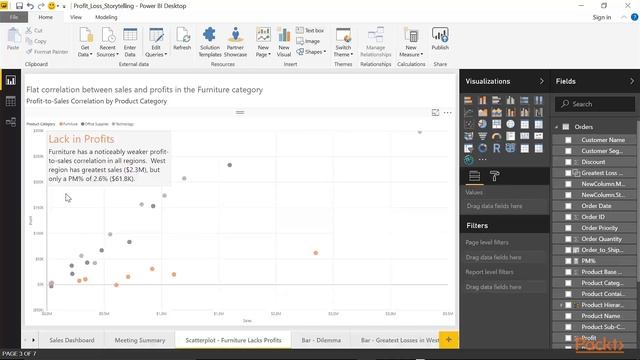
Task: Publish the report
Action: [440, 39]
